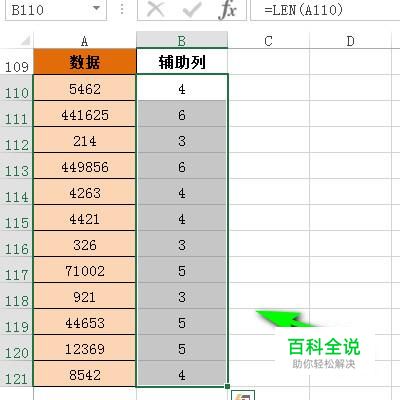Screen dimensions: 400x400
Task: Click helper cell in row 112 showing 3
Action: pos(182,140)
